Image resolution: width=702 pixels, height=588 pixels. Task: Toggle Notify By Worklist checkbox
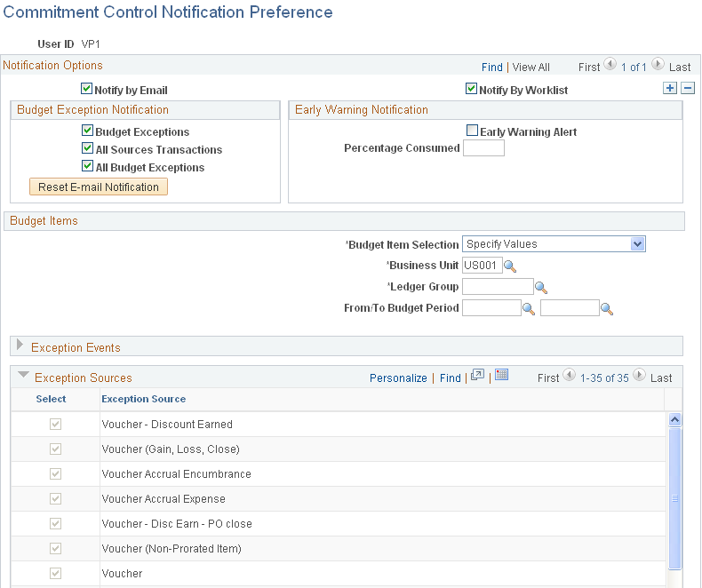(x=471, y=89)
